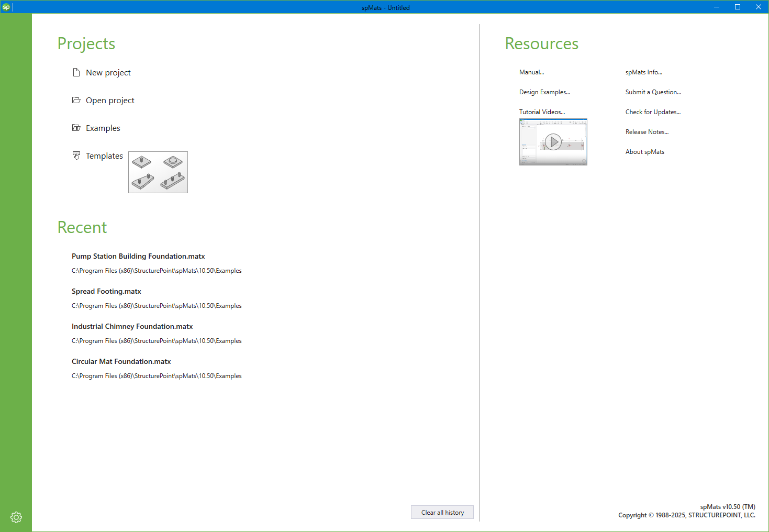View the Release Notes
Screen dimensions: 769x532
click(x=647, y=131)
